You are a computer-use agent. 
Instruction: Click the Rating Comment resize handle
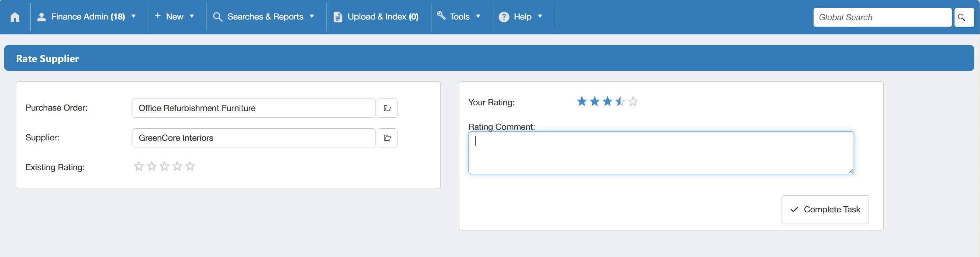pos(851,171)
